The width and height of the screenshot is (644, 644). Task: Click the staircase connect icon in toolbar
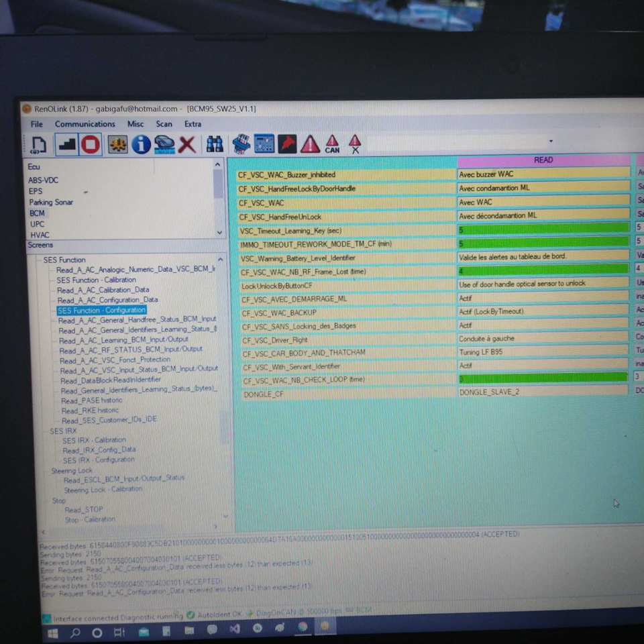[x=67, y=145]
